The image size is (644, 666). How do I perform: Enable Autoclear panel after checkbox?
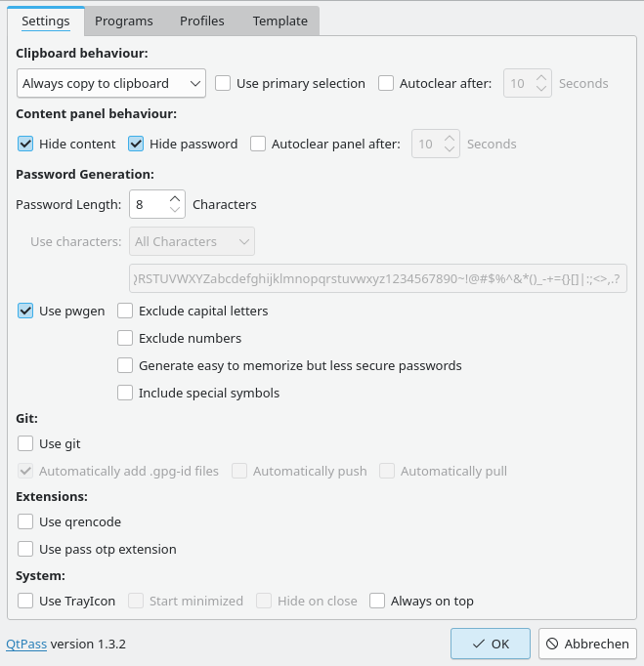(258, 145)
